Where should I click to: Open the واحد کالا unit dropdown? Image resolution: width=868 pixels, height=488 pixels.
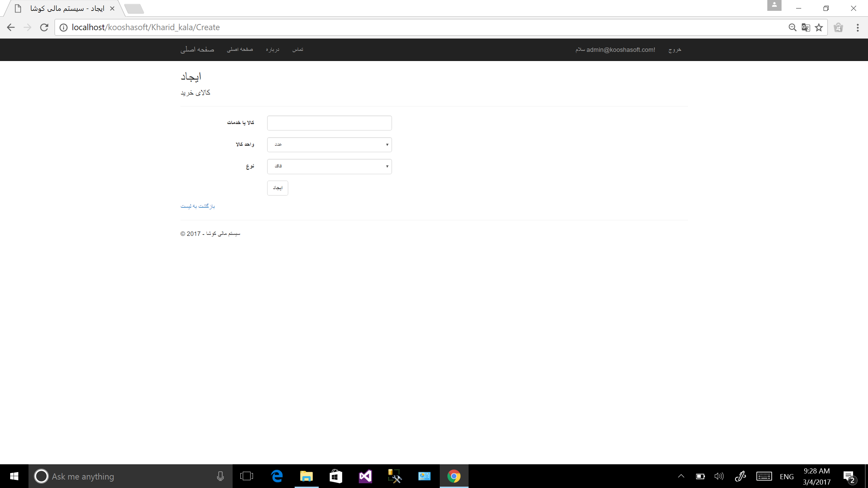click(x=329, y=145)
